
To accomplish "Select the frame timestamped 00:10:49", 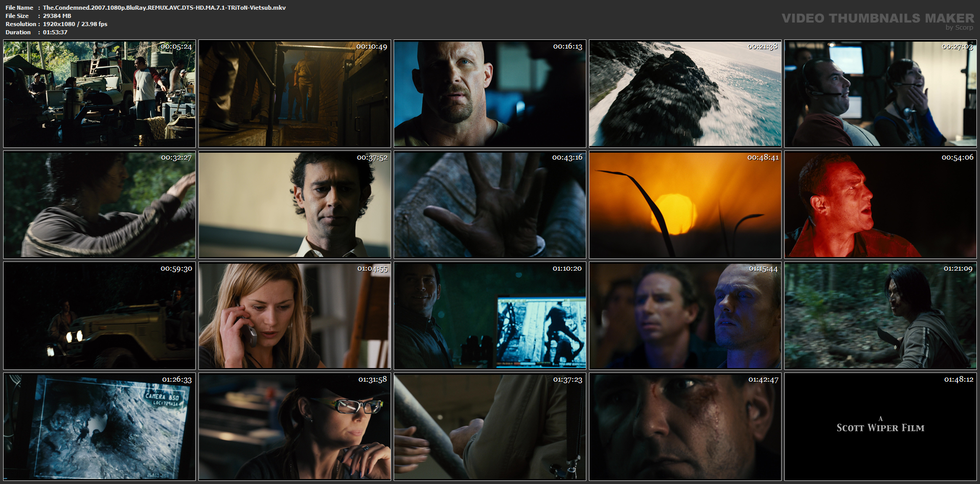I will click(294, 94).
